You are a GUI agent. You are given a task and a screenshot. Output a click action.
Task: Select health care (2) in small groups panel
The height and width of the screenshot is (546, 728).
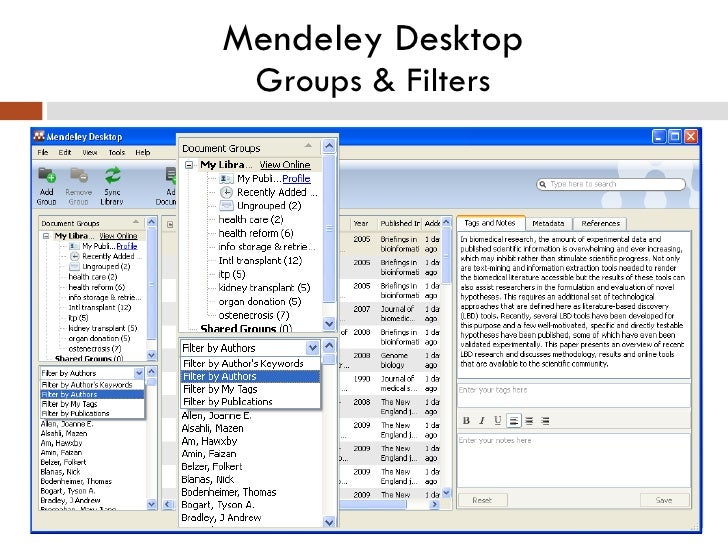click(x=93, y=277)
